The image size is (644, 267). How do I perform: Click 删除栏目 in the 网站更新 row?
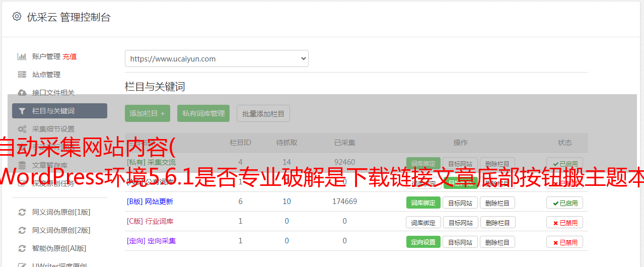(x=497, y=203)
